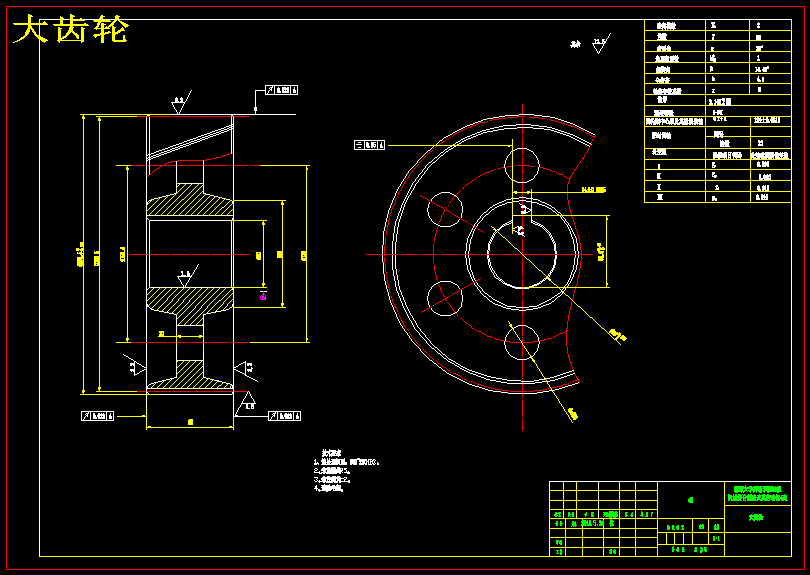The width and height of the screenshot is (810, 575).
Task: Pick the surface roughness symbol beside the parameter table
Action: (600, 44)
